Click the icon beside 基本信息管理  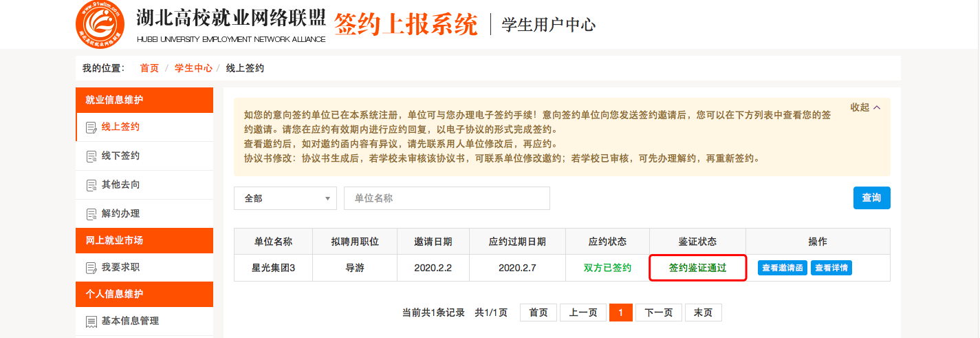point(91,321)
